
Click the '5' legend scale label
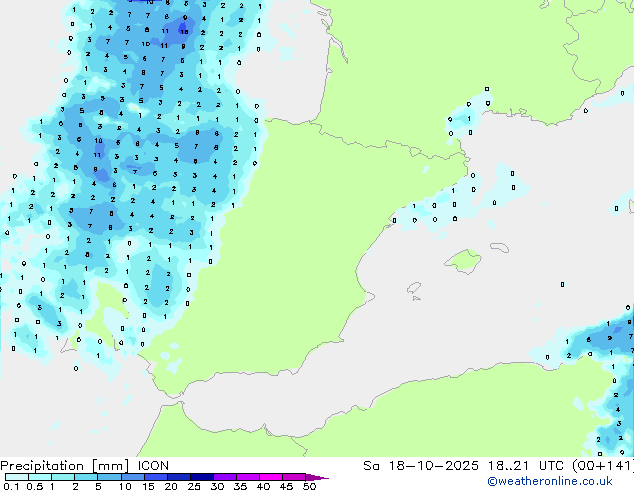pyautogui.click(x=98, y=486)
